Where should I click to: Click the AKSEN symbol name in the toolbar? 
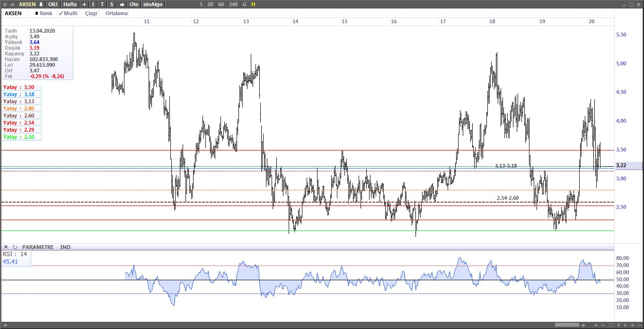click(27, 4)
